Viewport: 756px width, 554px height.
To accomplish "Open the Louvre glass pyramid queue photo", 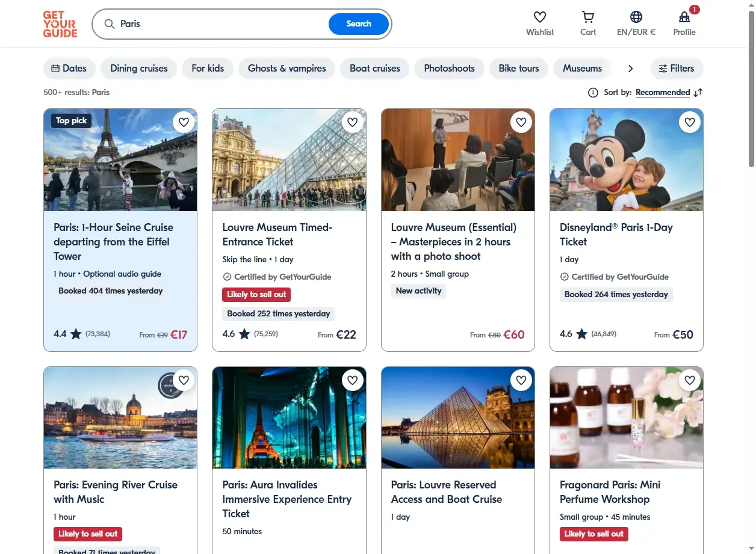I will (289, 160).
